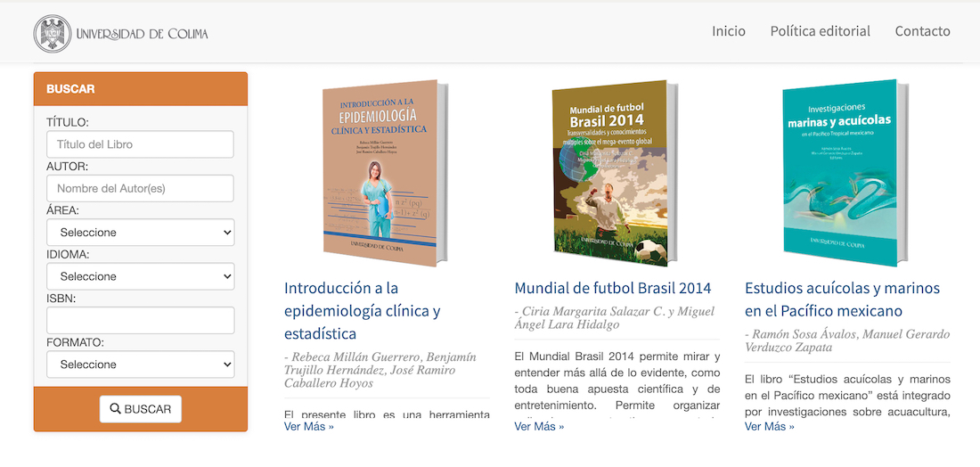Image resolution: width=980 pixels, height=467 pixels.
Task: Click the 'IDIOMA:' field label
Action: [68, 255]
